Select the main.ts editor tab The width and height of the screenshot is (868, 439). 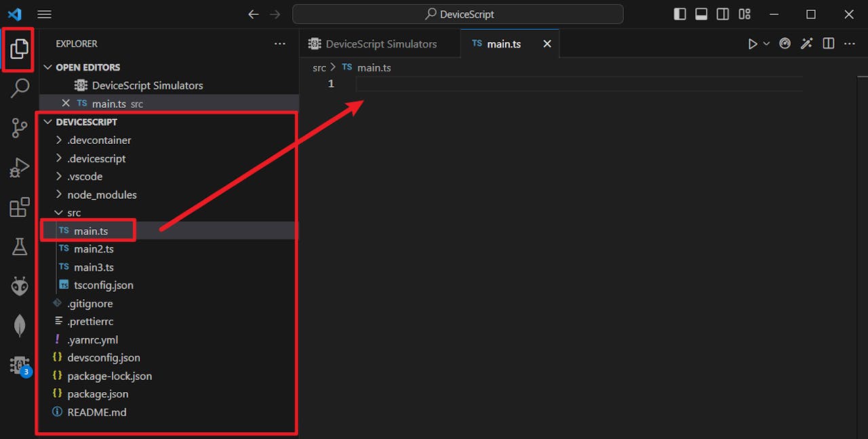[510, 43]
